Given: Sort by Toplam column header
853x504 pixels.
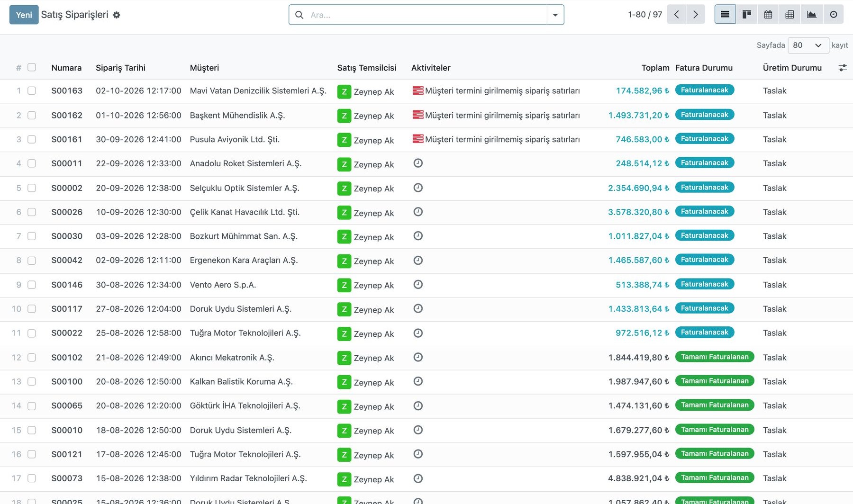Looking at the screenshot, I should point(655,68).
